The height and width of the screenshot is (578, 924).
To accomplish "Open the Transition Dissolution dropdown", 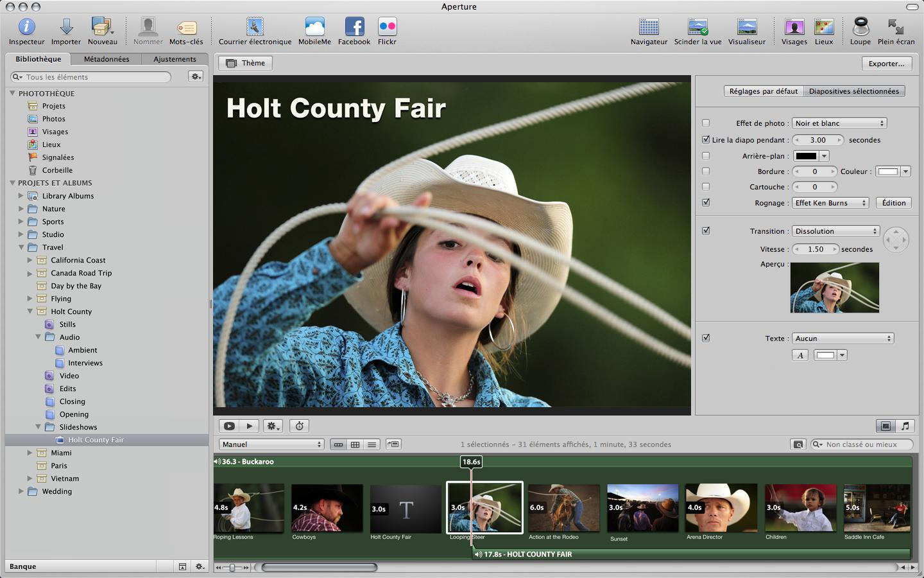I will tap(835, 231).
